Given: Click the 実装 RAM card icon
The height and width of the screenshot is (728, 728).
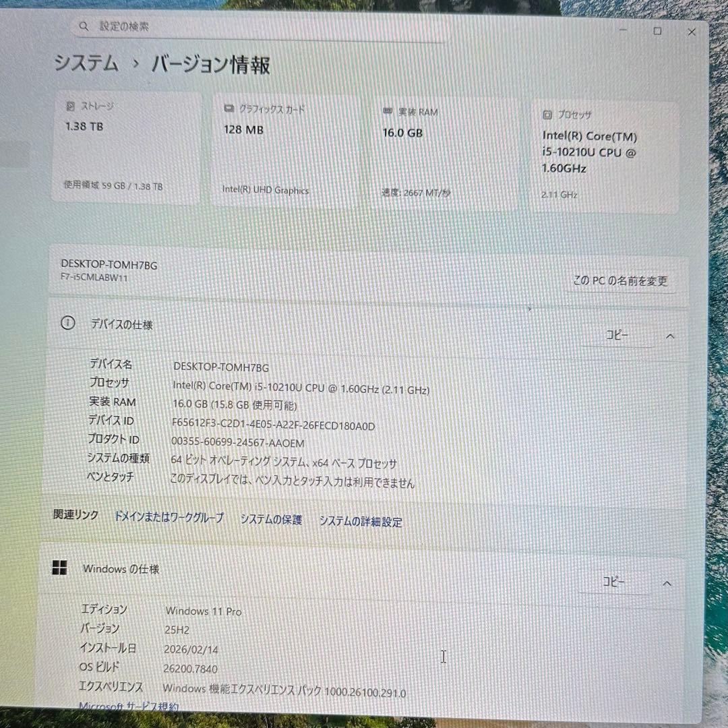Looking at the screenshot, I should 388,111.
